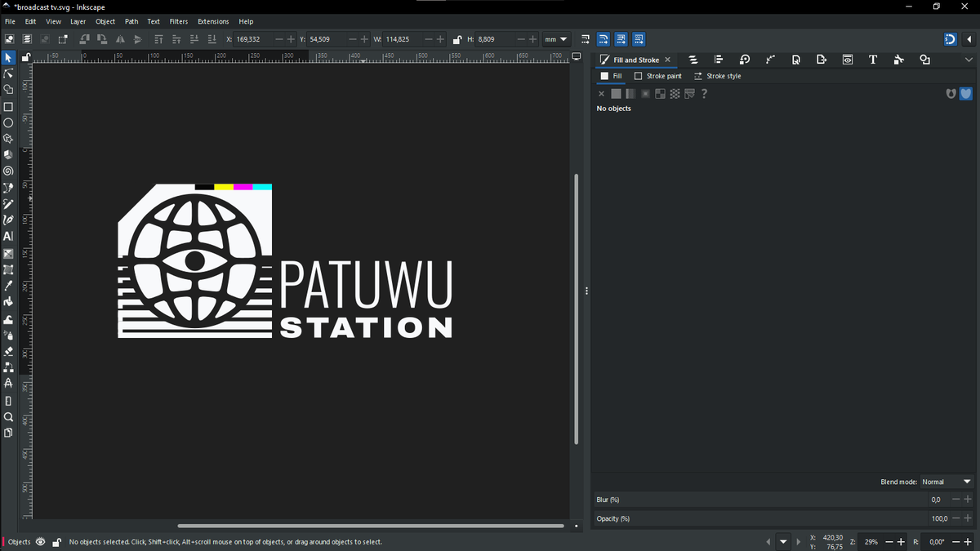Select the Node edit tool
This screenshot has width=980, height=551.
click(x=8, y=73)
